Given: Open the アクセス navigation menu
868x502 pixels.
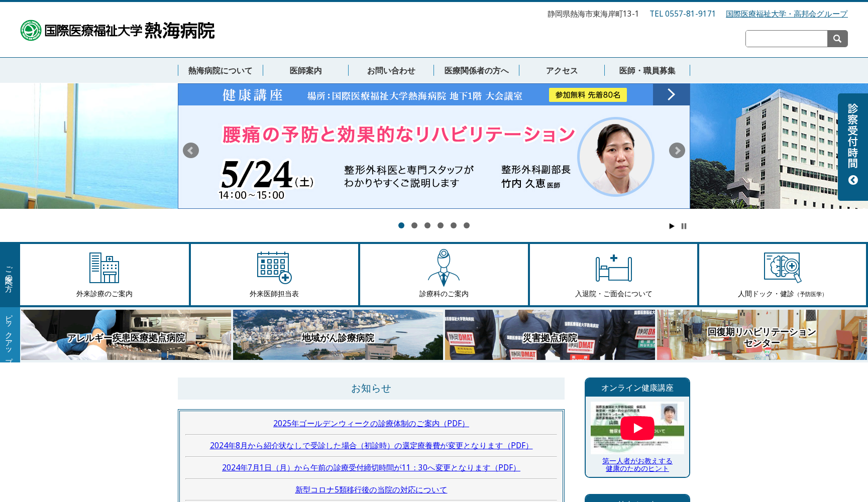Looking at the screenshot, I should click(562, 70).
